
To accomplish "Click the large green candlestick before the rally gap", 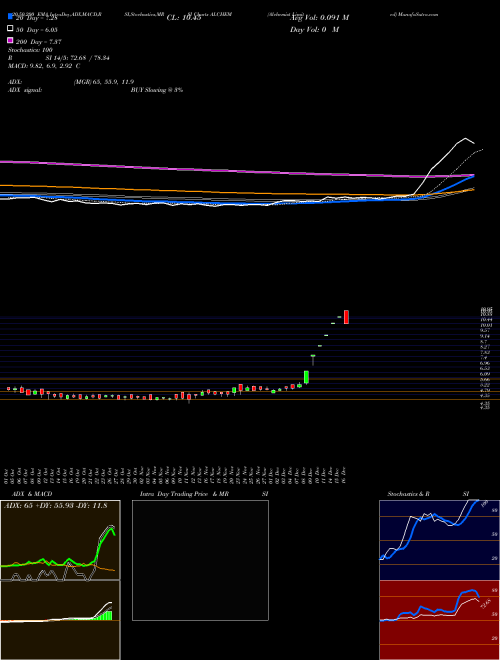I will coord(306,377).
